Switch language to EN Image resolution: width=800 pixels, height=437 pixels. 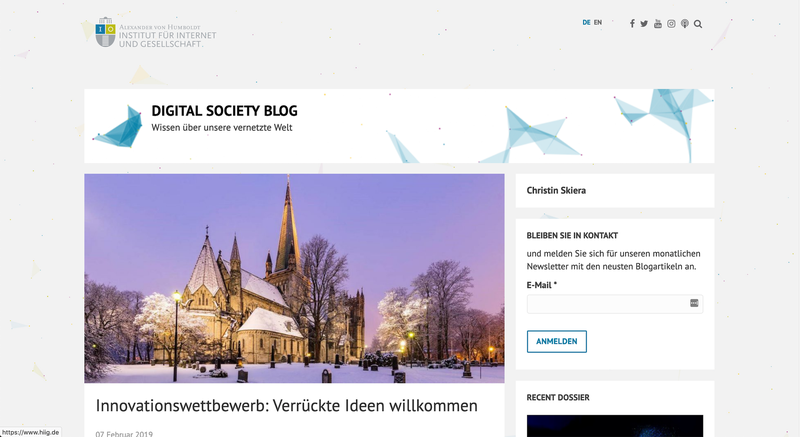[x=598, y=22]
